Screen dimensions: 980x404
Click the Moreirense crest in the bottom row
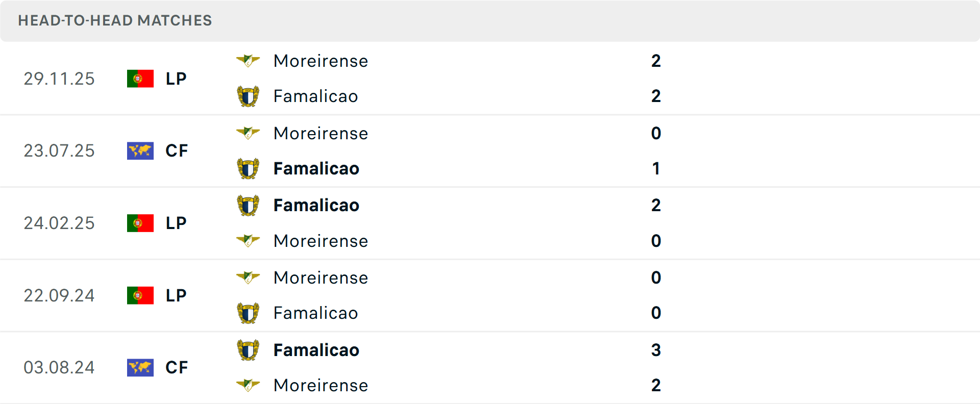(x=249, y=385)
